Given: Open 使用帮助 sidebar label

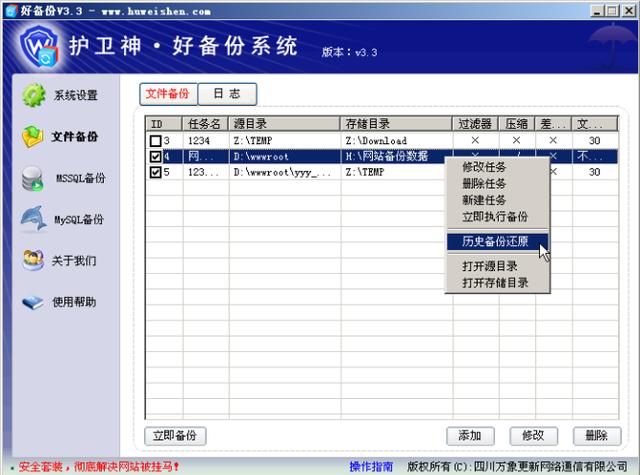Looking at the screenshot, I should [x=74, y=302].
